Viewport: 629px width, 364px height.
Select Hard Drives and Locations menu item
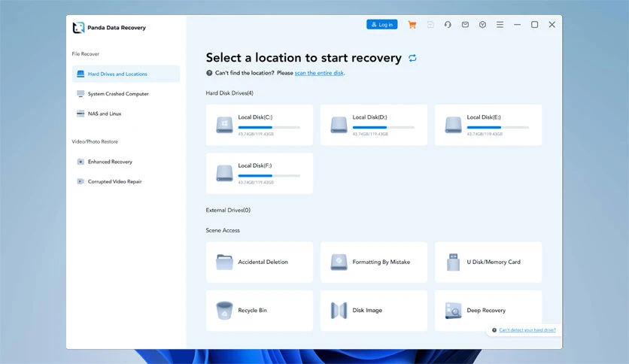[126, 74]
